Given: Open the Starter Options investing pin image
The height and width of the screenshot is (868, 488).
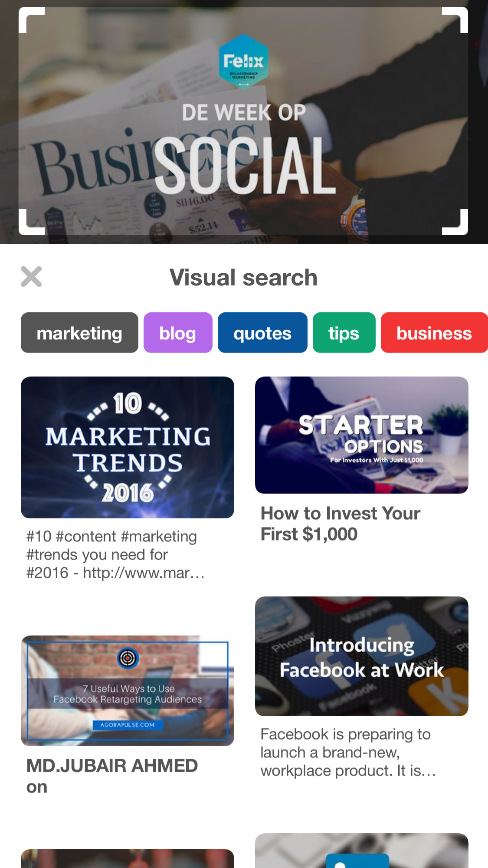Looking at the screenshot, I should (x=361, y=435).
